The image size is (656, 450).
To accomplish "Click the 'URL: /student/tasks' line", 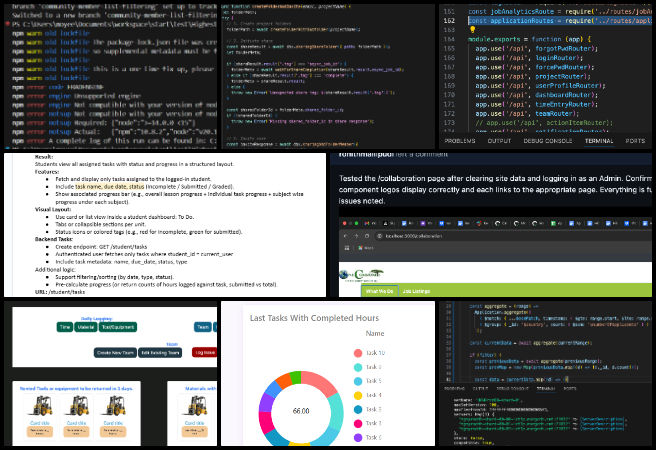I will tap(60, 292).
